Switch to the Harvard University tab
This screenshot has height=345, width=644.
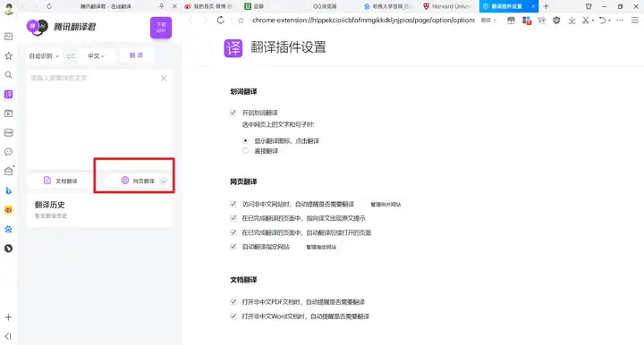pyautogui.click(x=446, y=6)
